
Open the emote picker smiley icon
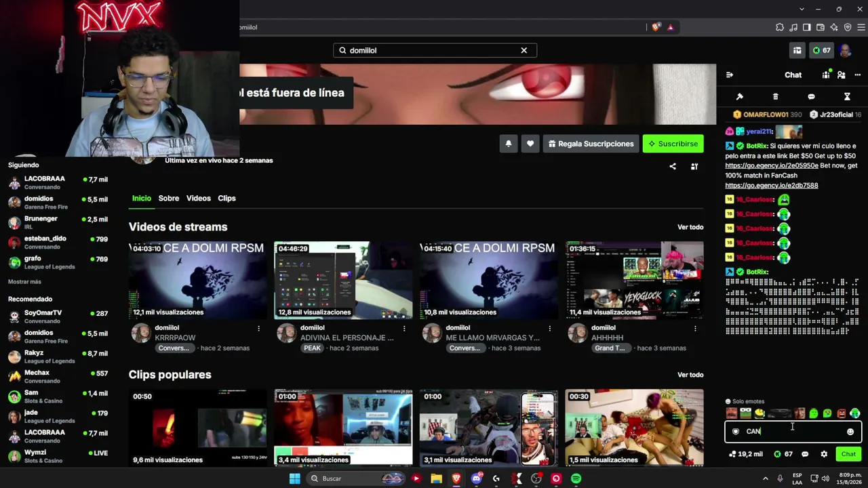click(850, 432)
